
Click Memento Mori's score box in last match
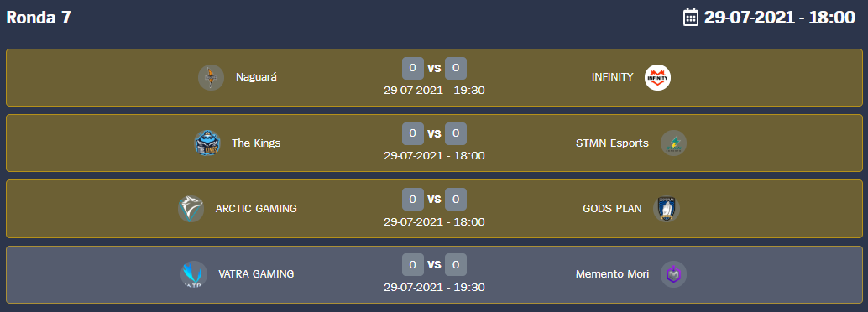pyautogui.click(x=456, y=264)
